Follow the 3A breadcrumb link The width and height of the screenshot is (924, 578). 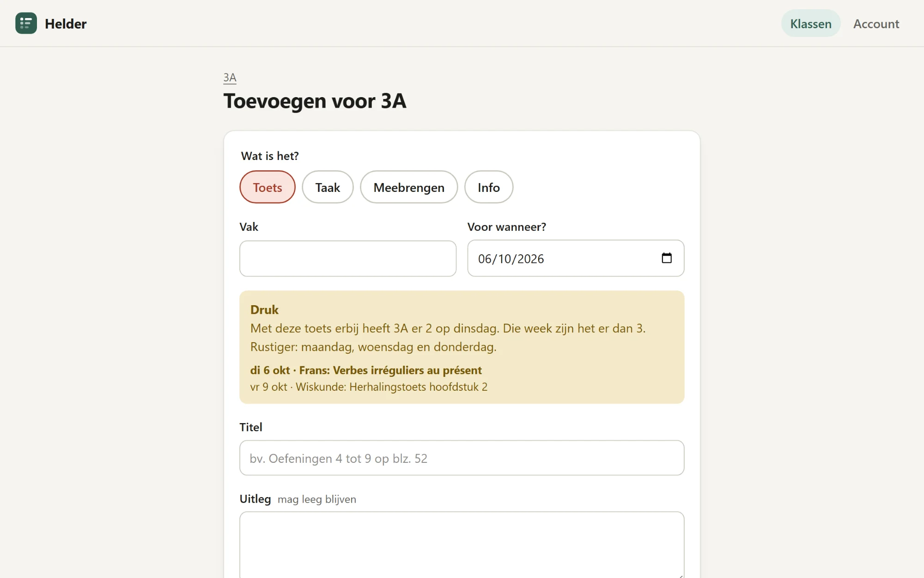(230, 77)
